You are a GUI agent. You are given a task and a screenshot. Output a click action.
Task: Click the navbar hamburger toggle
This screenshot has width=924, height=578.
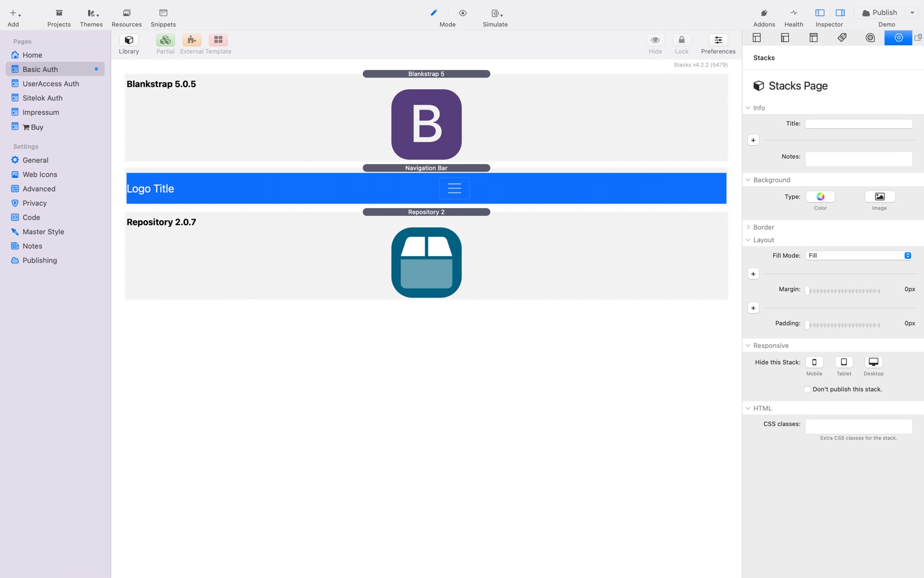tap(454, 188)
